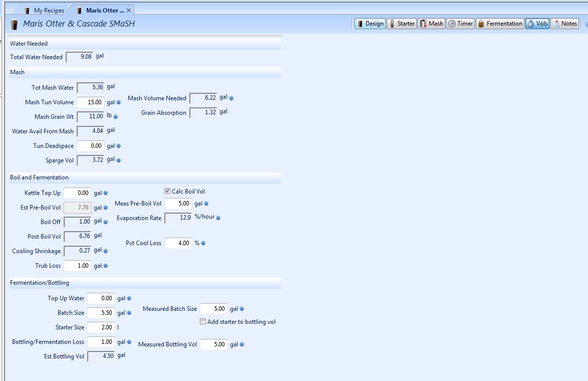Viewport: 588px width, 381px height.
Task: Enable Add starter to bottling vol
Action: pyautogui.click(x=203, y=321)
